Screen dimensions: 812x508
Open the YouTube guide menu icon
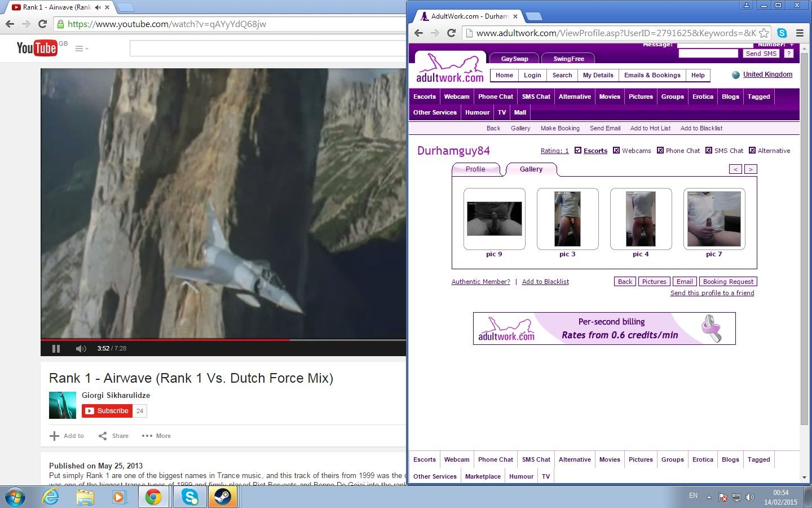(x=81, y=49)
